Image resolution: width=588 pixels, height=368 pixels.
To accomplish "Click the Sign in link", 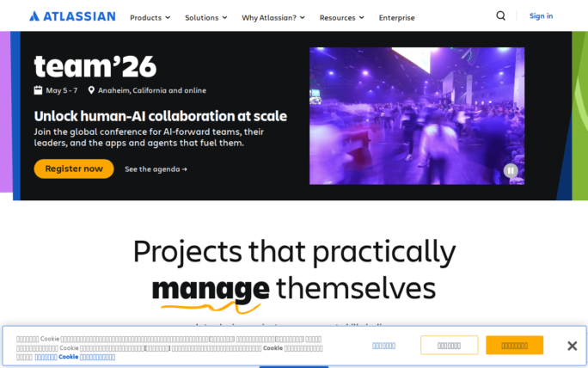I will pos(541,16).
